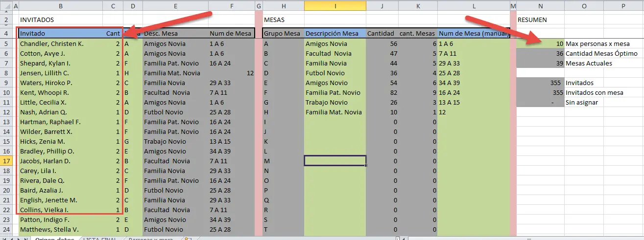Select the Grupo Mesa header cell

pos(283,34)
